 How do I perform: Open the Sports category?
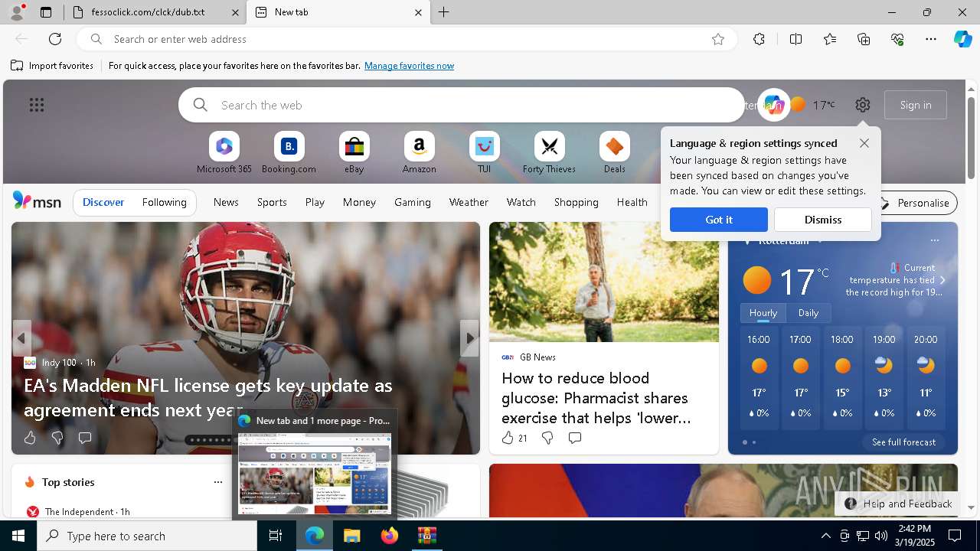(272, 202)
